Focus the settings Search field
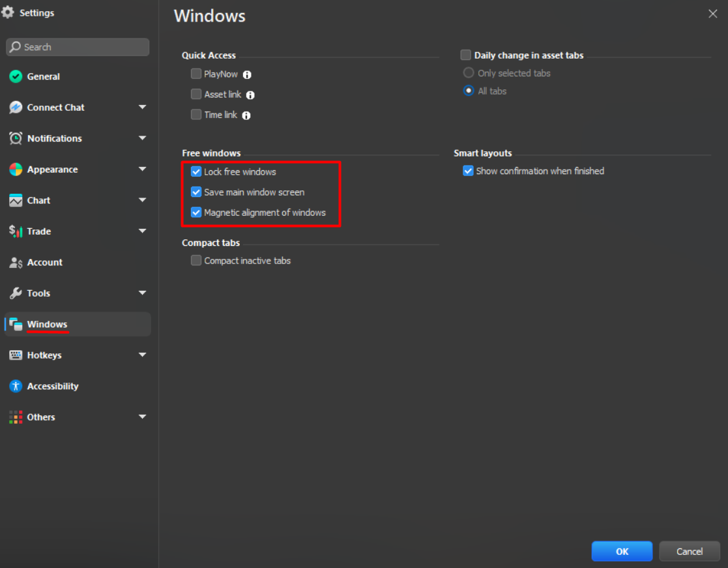 point(78,47)
